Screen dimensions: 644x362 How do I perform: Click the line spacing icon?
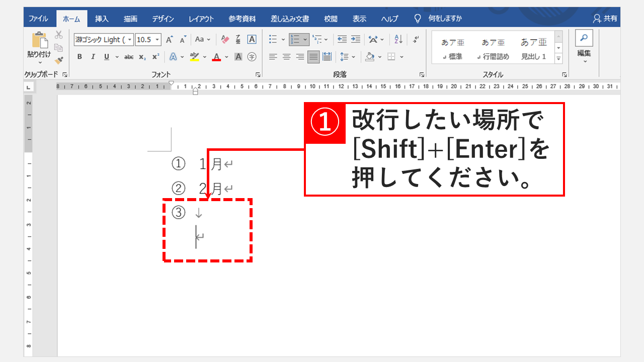pyautogui.click(x=345, y=57)
